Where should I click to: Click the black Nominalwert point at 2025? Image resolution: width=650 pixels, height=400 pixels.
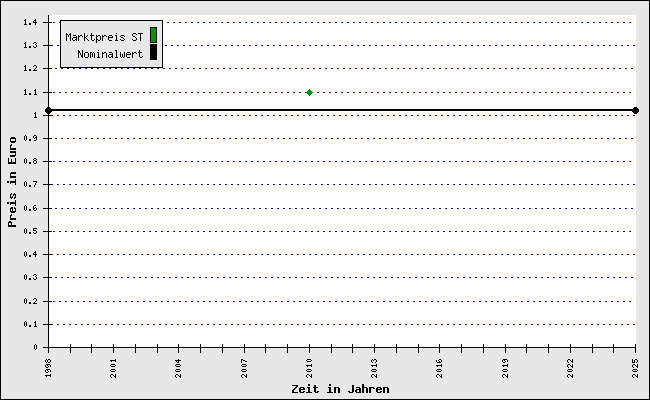point(635,110)
